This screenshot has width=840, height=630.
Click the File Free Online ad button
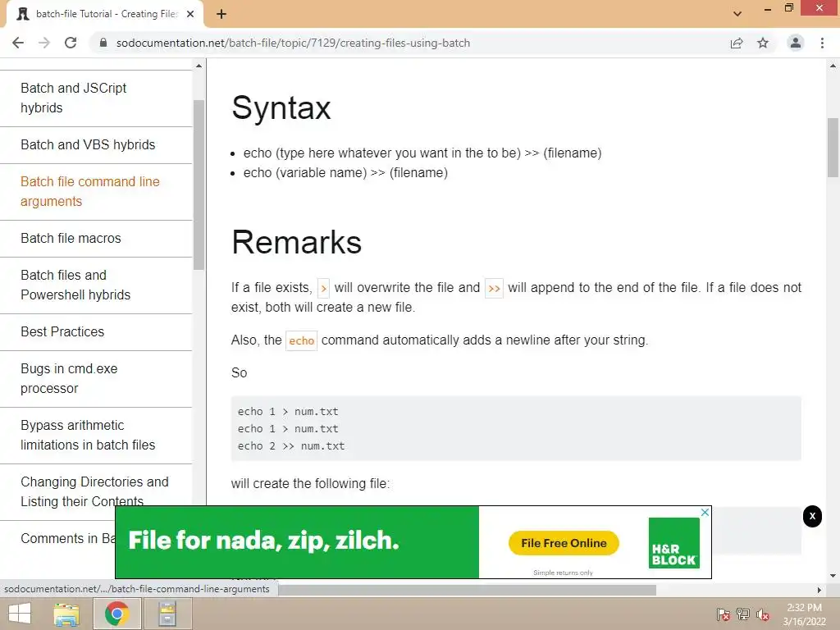(564, 543)
